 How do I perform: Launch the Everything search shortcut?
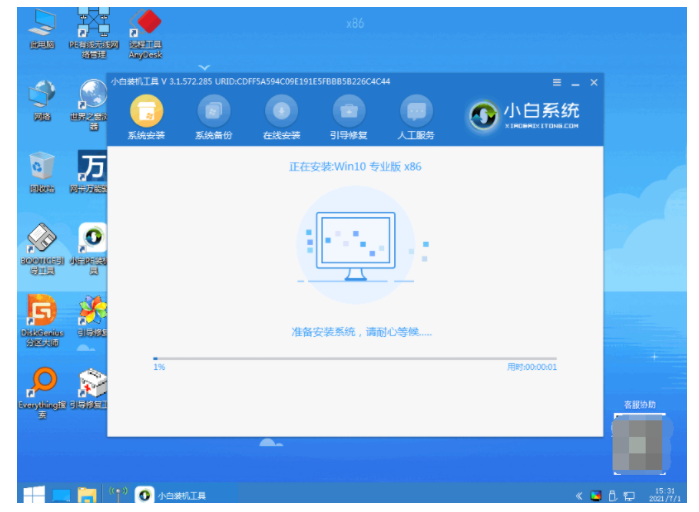42,393
